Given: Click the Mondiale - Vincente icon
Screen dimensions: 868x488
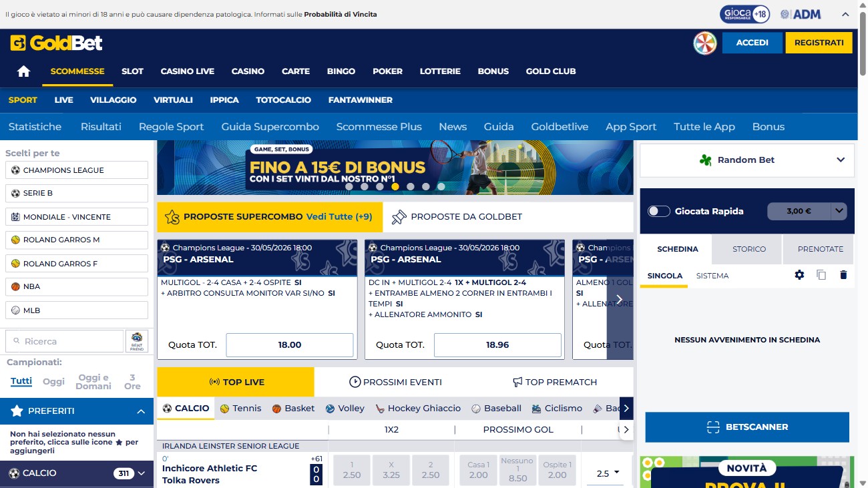Looking at the screenshot, I should (x=15, y=217).
